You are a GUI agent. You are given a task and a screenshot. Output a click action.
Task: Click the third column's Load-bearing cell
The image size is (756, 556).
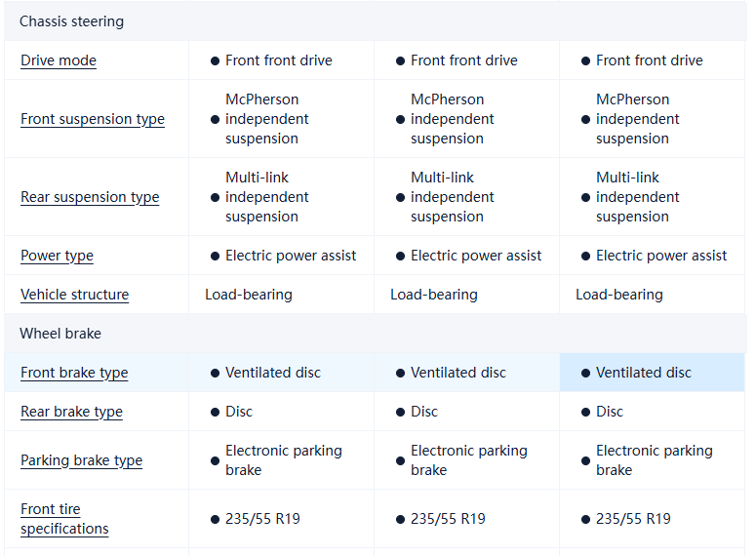pyautogui.click(x=618, y=295)
